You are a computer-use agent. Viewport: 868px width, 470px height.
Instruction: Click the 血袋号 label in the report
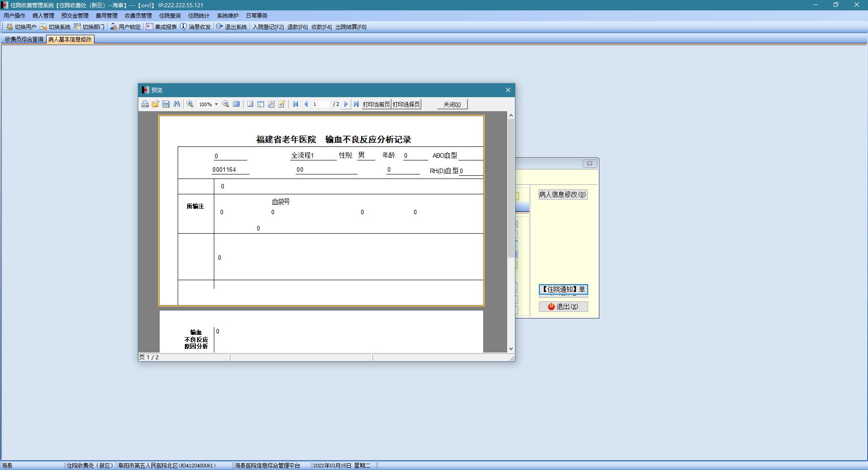point(281,202)
